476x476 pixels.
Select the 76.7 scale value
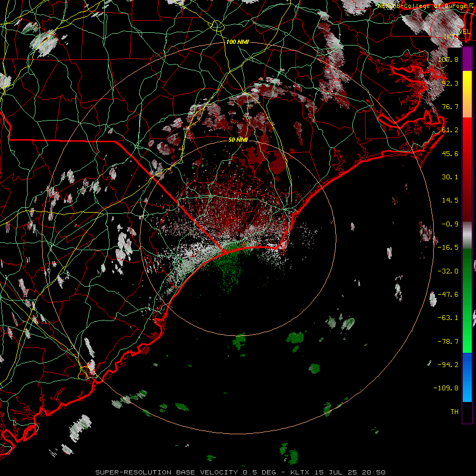click(x=450, y=106)
